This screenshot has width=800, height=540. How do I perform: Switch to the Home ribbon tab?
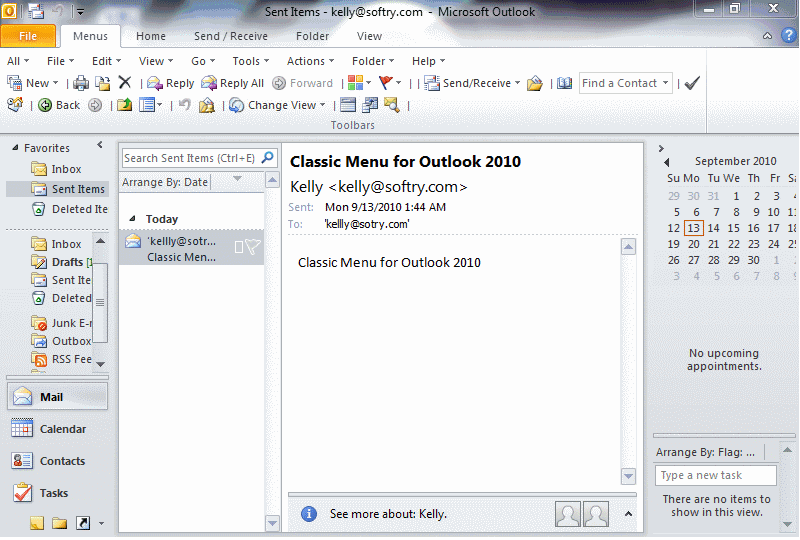[151, 36]
